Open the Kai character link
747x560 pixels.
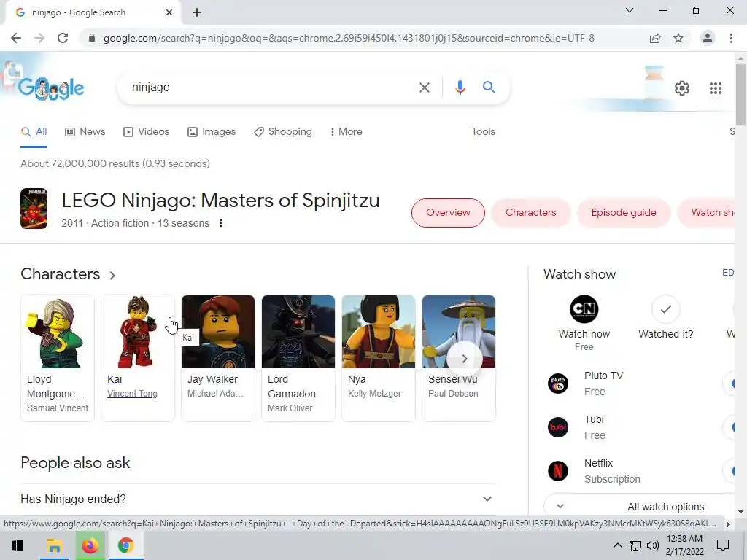point(115,379)
